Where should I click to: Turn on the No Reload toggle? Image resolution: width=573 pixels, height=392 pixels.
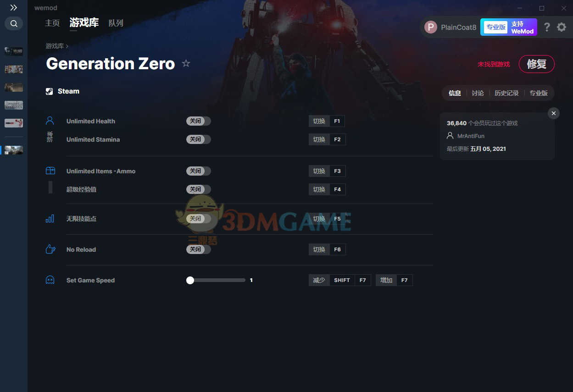[199, 249]
